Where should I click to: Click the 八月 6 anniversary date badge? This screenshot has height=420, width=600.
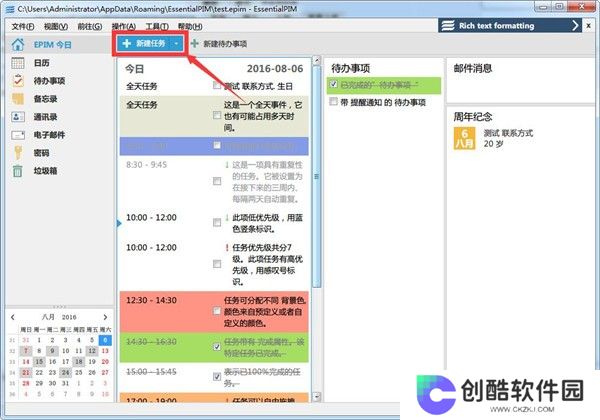(x=465, y=138)
